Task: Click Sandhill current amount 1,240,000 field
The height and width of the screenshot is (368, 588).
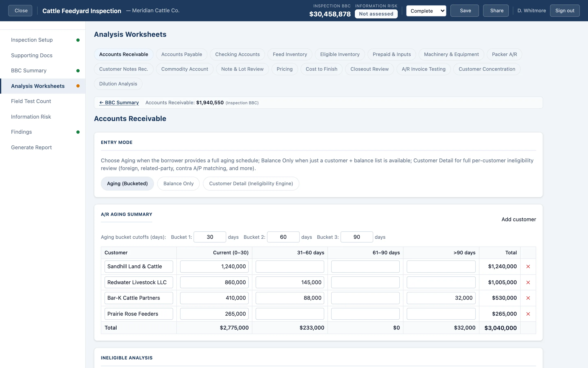Action: [x=214, y=267]
